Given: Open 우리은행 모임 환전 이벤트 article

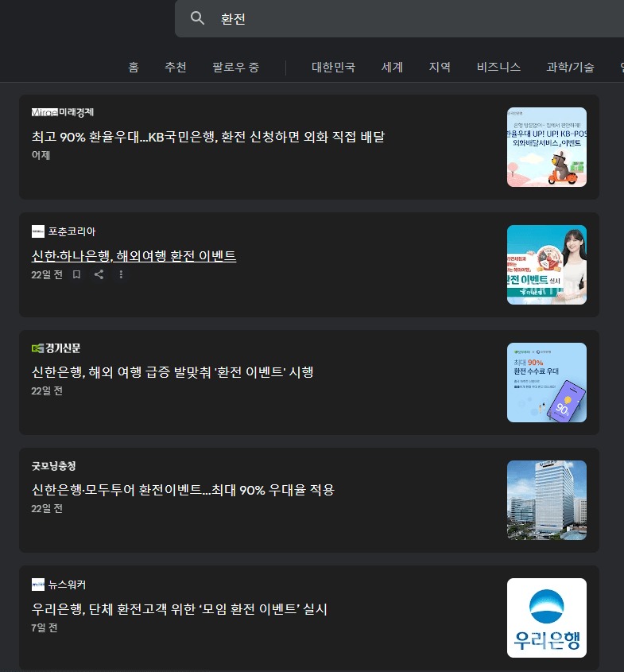Looking at the screenshot, I should [x=180, y=608].
